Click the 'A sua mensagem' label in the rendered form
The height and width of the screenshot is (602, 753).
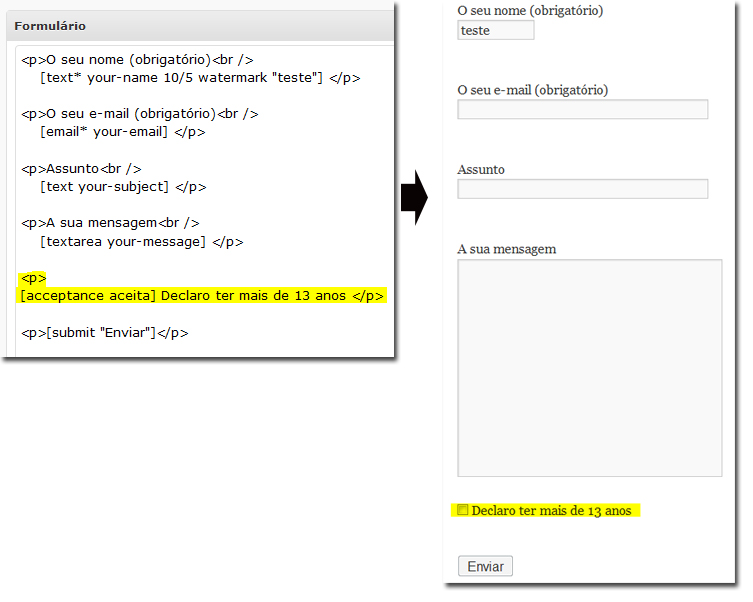[507, 250]
